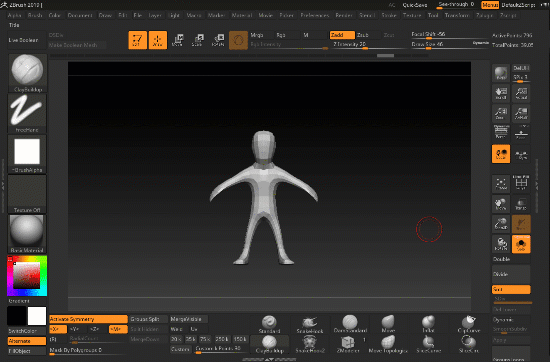
Task: Activate the Rotate transform mode
Action: pos(218,40)
